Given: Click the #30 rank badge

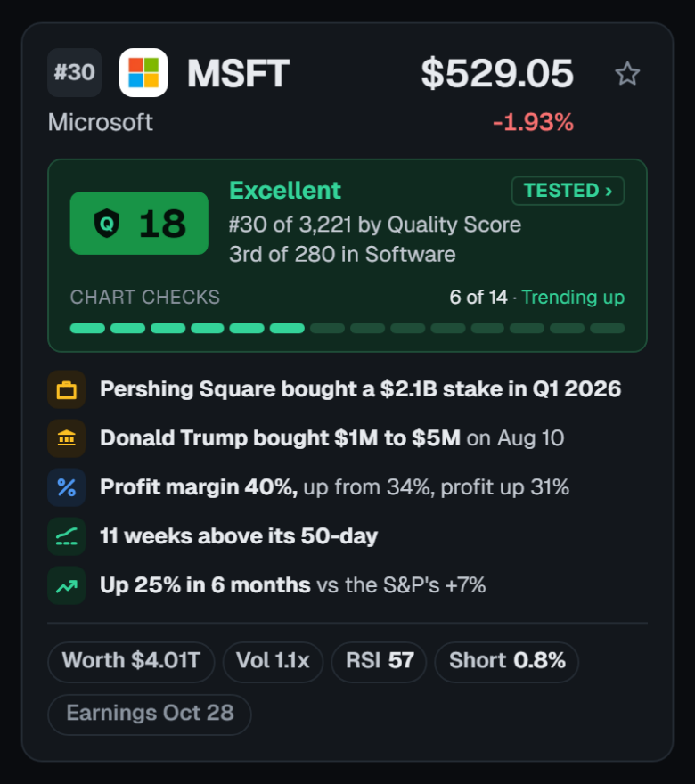Looking at the screenshot, I should pos(75,72).
